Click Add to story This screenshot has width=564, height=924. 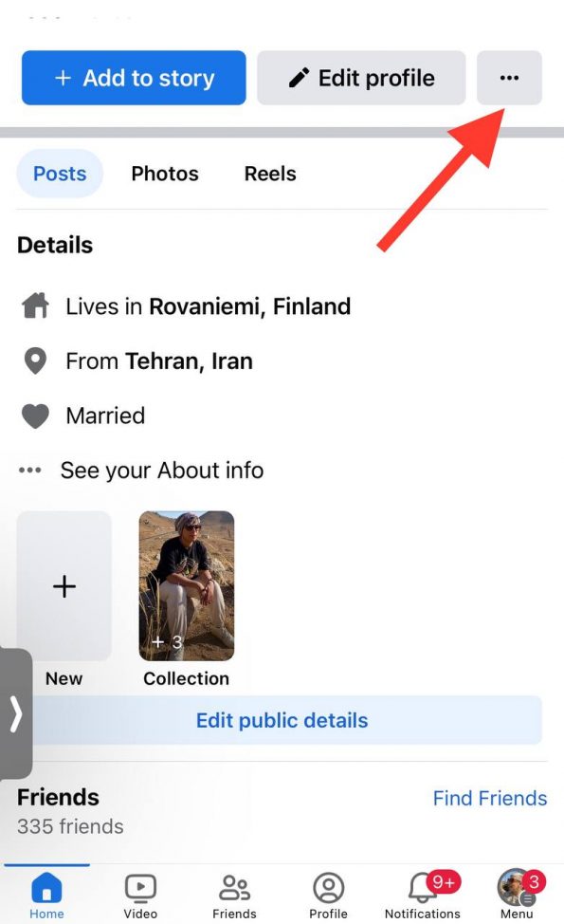(133, 78)
